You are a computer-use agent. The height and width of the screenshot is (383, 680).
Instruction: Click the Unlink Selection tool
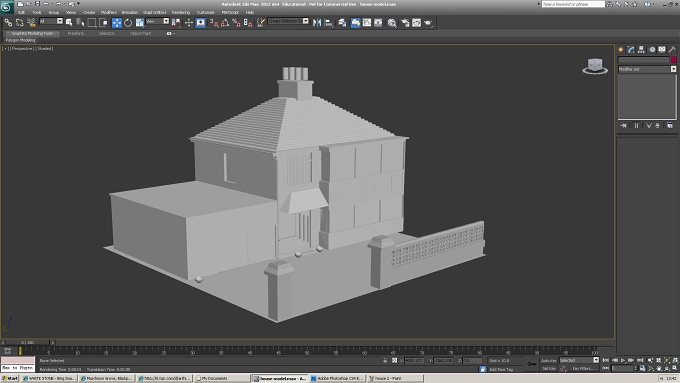coord(20,23)
